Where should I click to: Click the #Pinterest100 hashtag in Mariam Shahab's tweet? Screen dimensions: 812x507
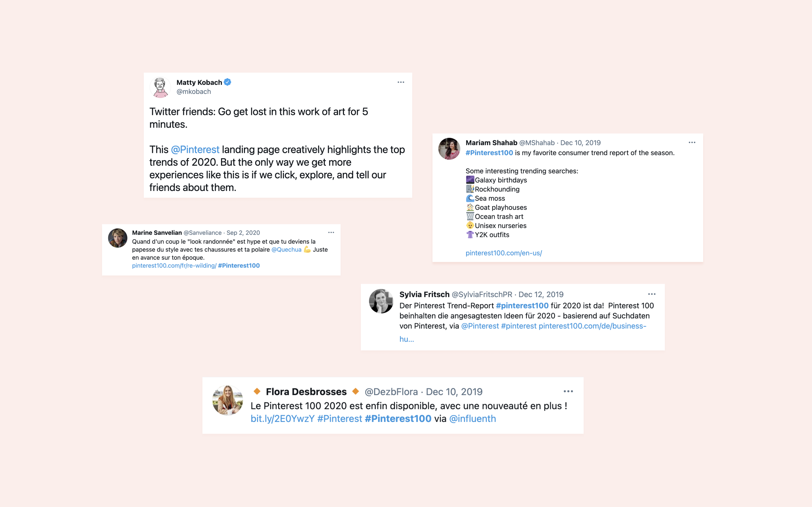tap(489, 153)
